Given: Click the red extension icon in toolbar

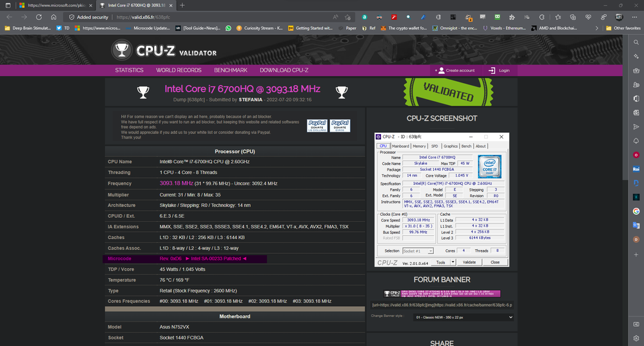Looking at the screenshot, I should pos(394,17).
